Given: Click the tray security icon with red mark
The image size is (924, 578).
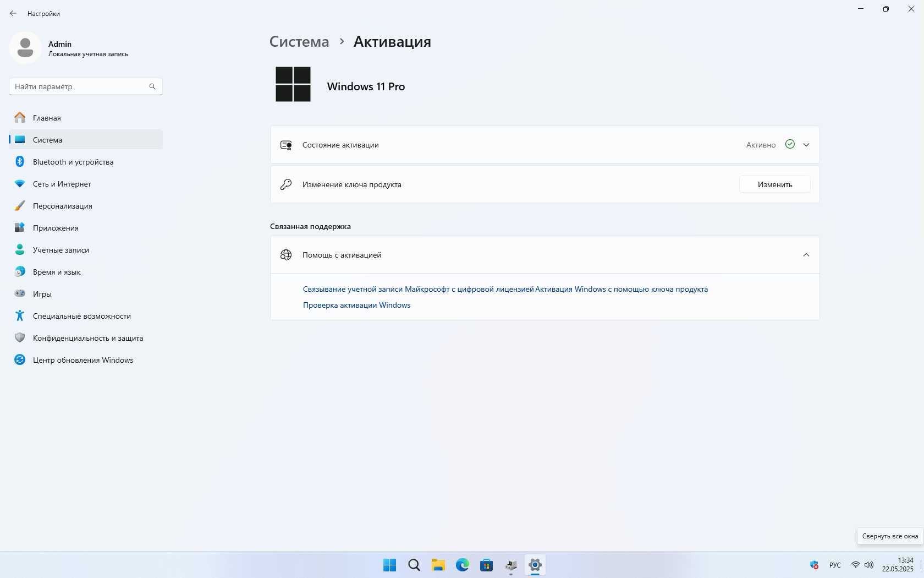Looking at the screenshot, I should tap(814, 565).
